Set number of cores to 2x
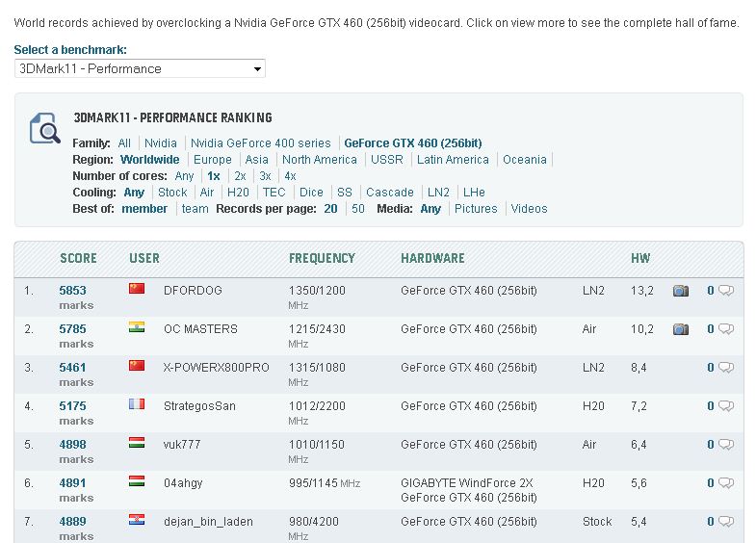Image resolution: width=756 pixels, height=543 pixels. coord(240,176)
